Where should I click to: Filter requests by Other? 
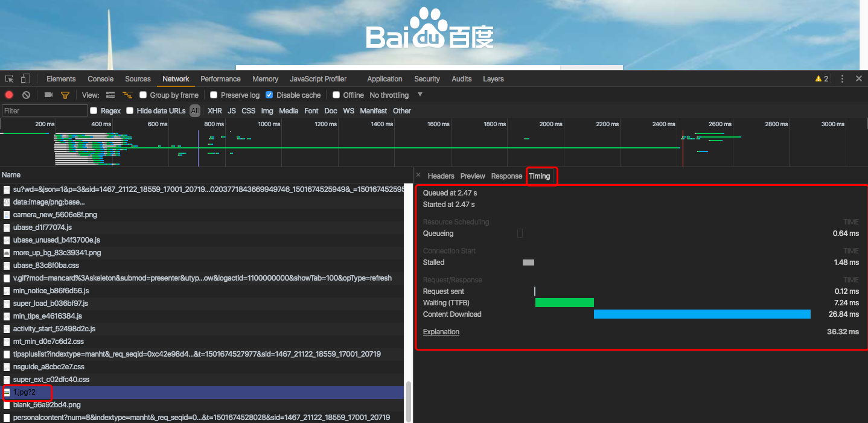(x=402, y=110)
